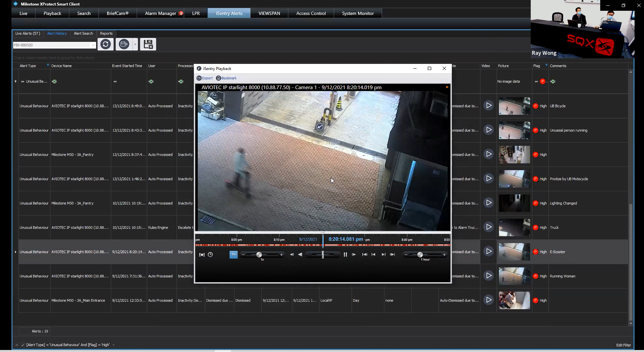Open the User filter condition selector

click(x=151, y=81)
